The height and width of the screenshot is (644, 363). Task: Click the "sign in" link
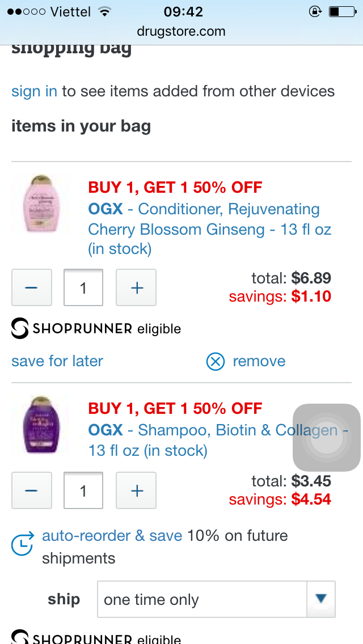coord(34,91)
